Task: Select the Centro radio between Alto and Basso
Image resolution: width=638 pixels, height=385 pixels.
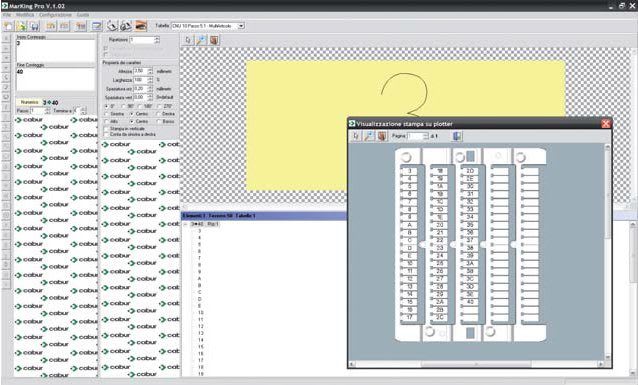Action: pyautogui.click(x=132, y=122)
